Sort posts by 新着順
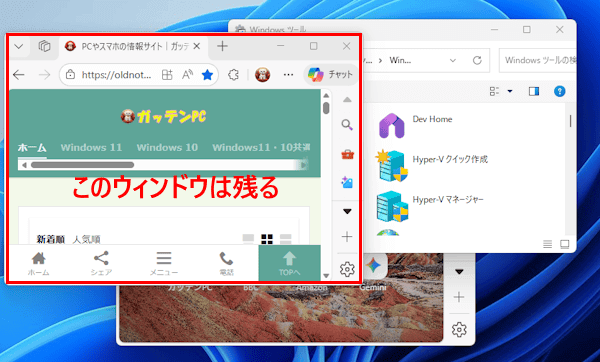Viewport: 600px width, 362px height. 51,240
